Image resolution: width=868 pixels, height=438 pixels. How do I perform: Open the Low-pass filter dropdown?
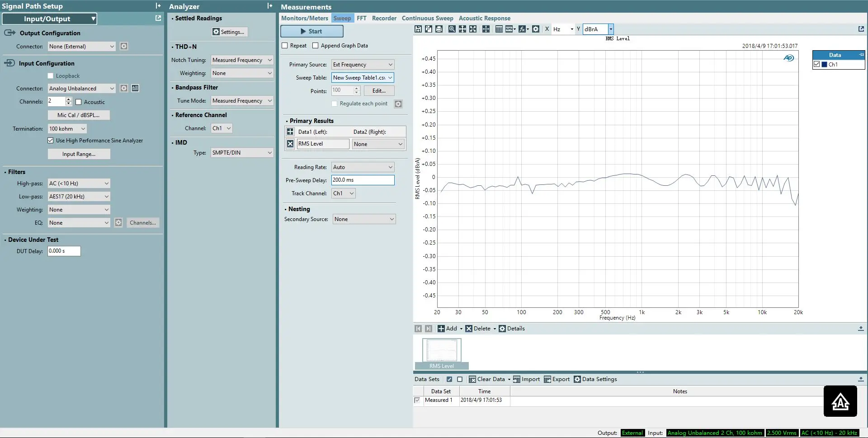coord(79,197)
